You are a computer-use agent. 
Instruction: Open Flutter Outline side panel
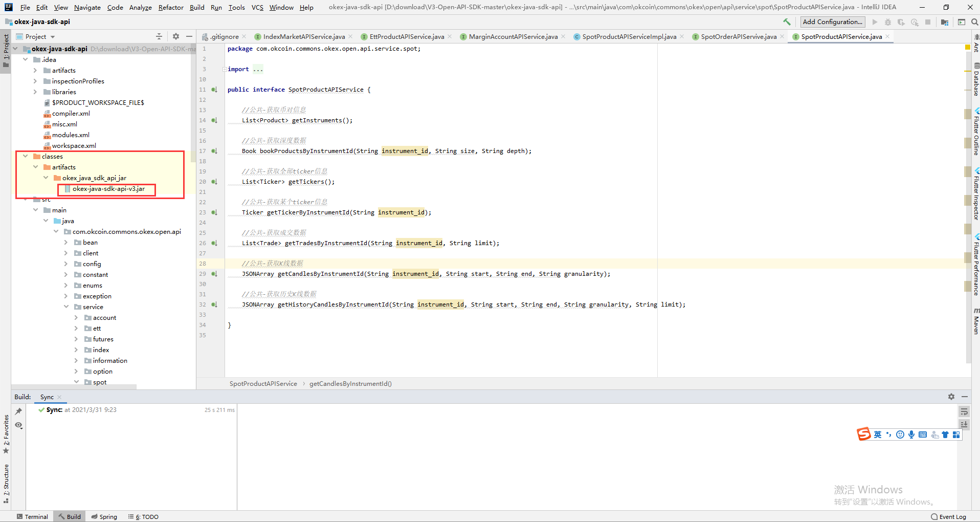[x=976, y=132]
